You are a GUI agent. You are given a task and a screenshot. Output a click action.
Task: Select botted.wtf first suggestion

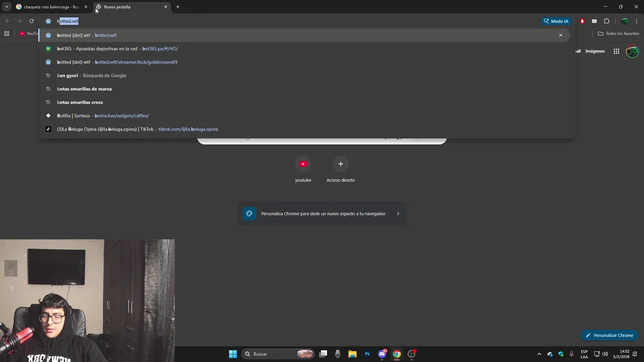point(304,35)
